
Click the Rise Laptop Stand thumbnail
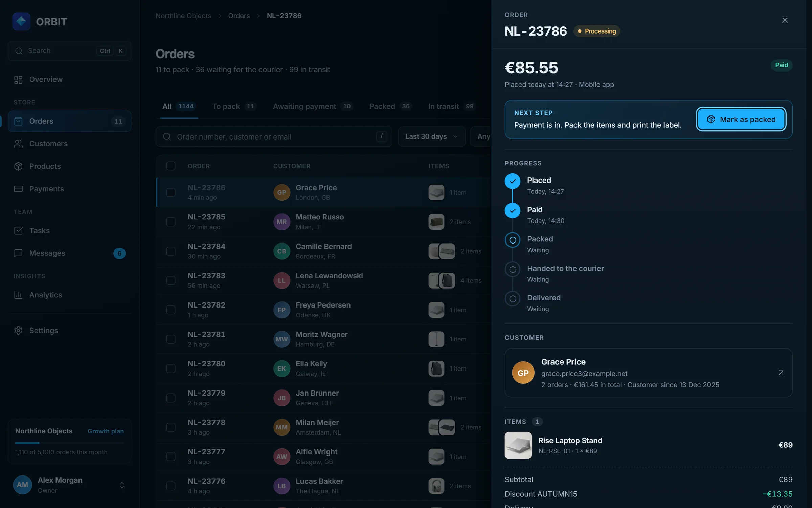[x=518, y=445]
